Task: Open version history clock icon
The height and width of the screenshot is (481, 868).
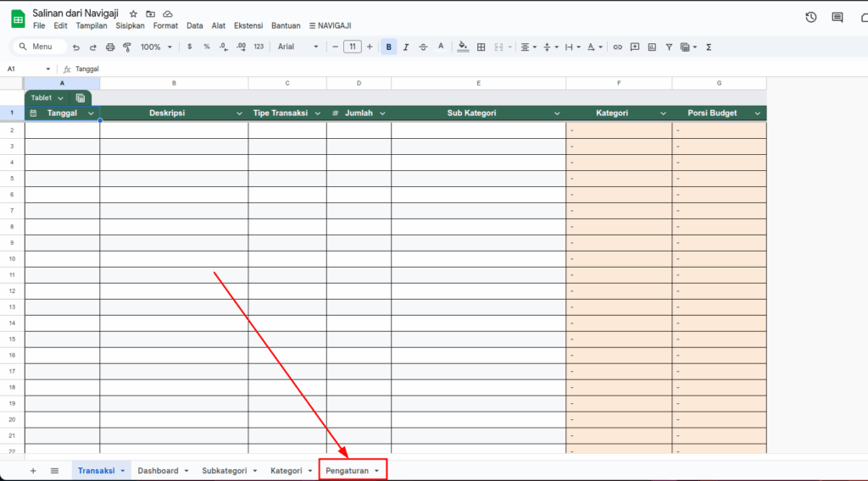Action: [x=811, y=18]
